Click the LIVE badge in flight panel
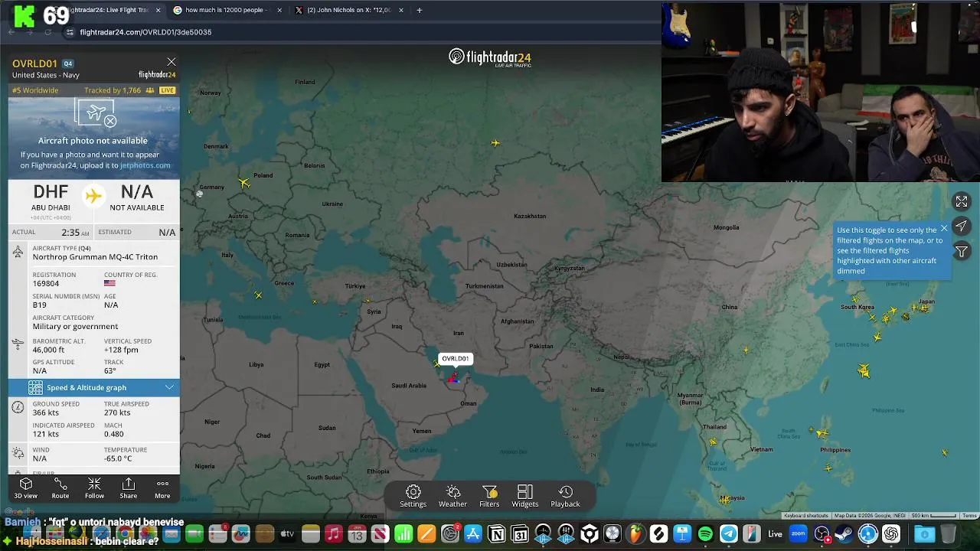 click(167, 90)
